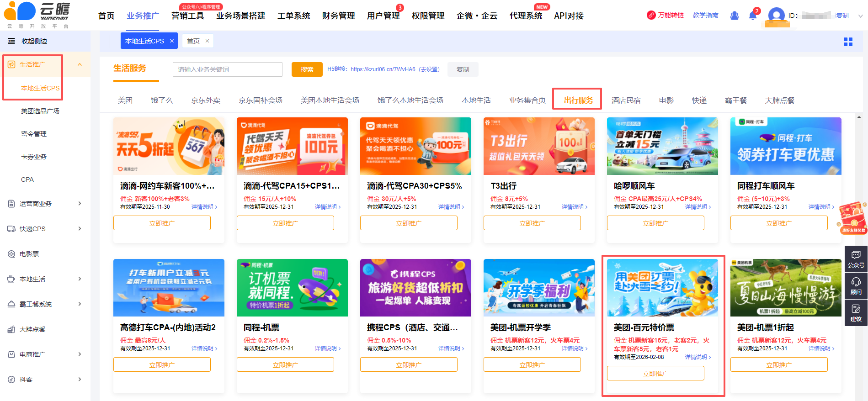Click the business keyword search field
The image size is (868, 401).
pos(227,69)
